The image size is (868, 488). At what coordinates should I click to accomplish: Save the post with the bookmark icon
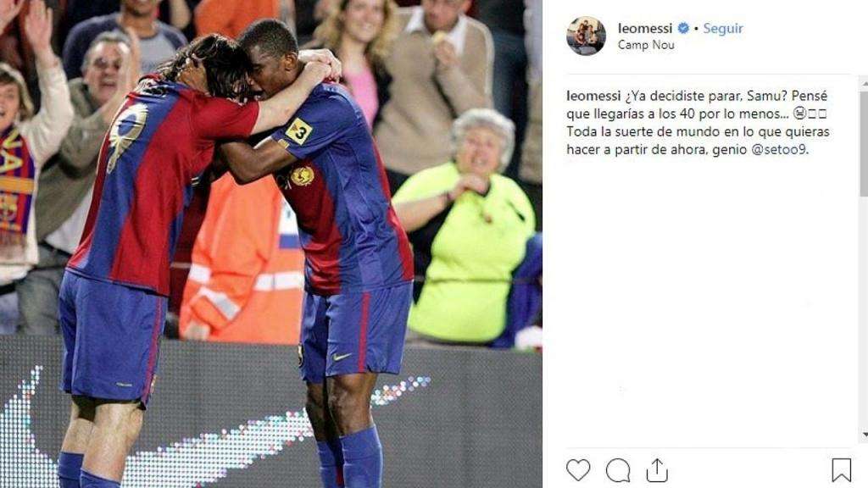click(842, 469)
